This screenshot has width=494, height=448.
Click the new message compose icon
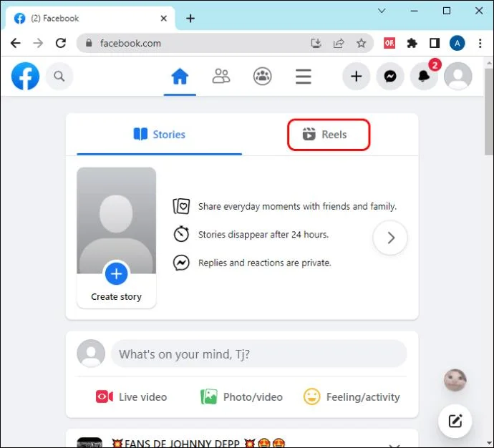click(x=455, y=421)
